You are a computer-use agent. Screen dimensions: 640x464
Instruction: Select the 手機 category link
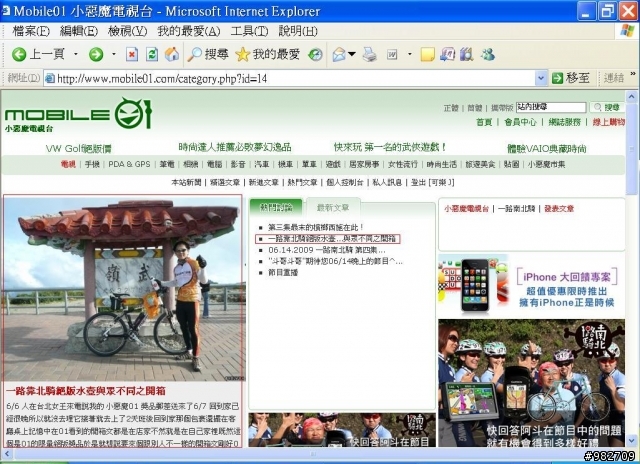click(92, 164)
